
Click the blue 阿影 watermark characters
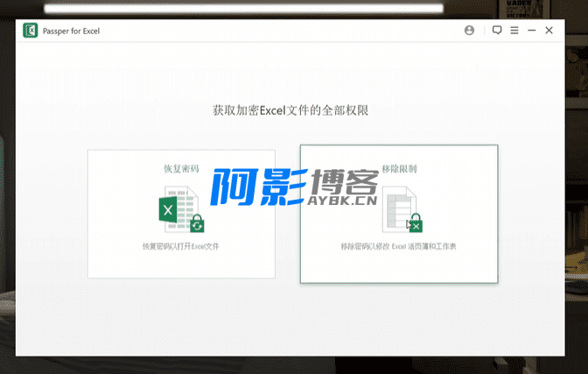click(252, 187)
